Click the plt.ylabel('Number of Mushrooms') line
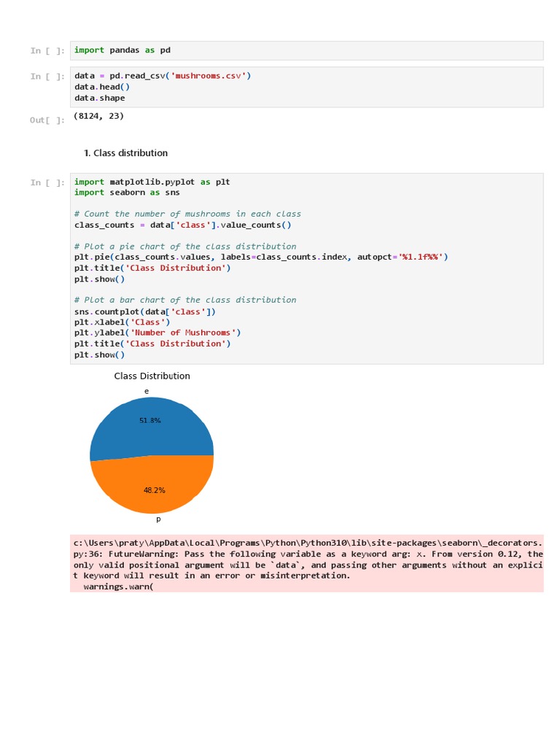This screenshot has height=747, width=560. 157,333
